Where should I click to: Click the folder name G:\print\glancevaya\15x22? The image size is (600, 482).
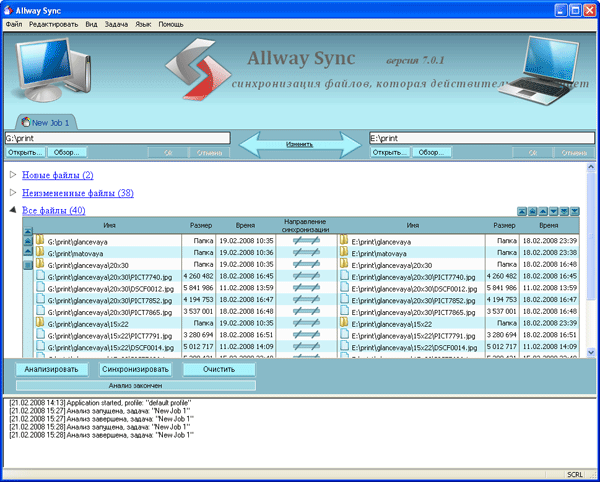(88, 324)
